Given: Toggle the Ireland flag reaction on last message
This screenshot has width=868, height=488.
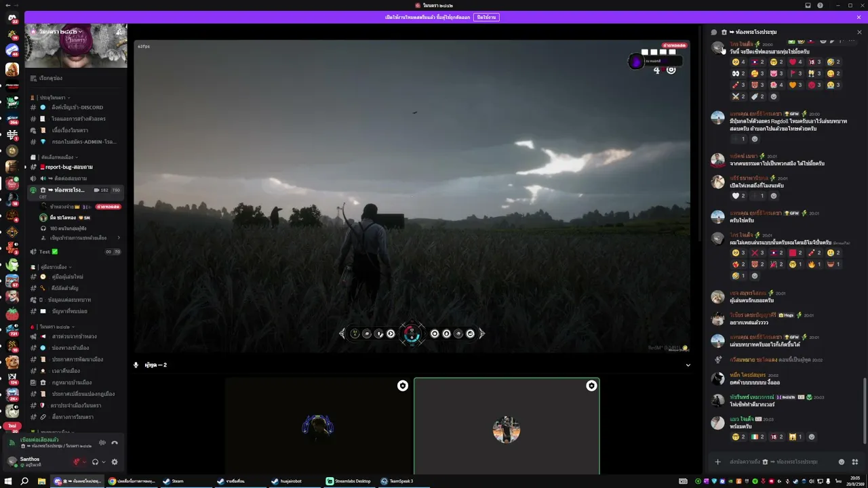Looking at the screenshot, I should 757,437.
